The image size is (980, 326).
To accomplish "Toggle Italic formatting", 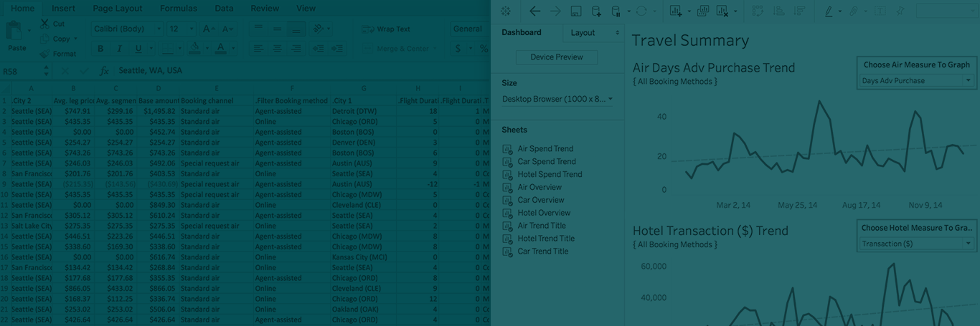I will pos(119,49).
